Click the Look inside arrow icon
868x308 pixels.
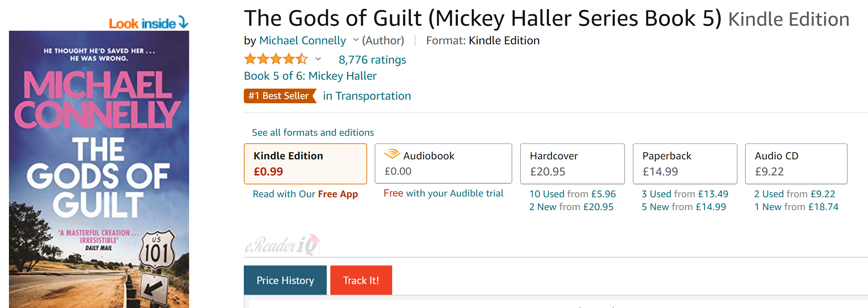pyautogui.click(x=183, y=22)
